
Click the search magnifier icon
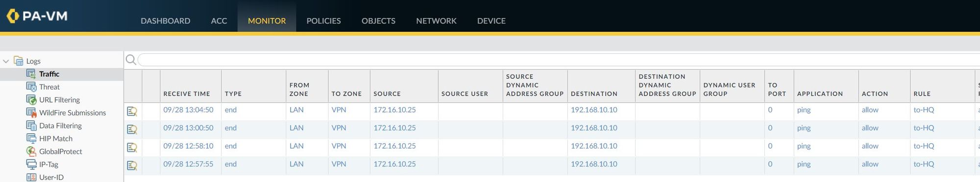tap(131, 60)
